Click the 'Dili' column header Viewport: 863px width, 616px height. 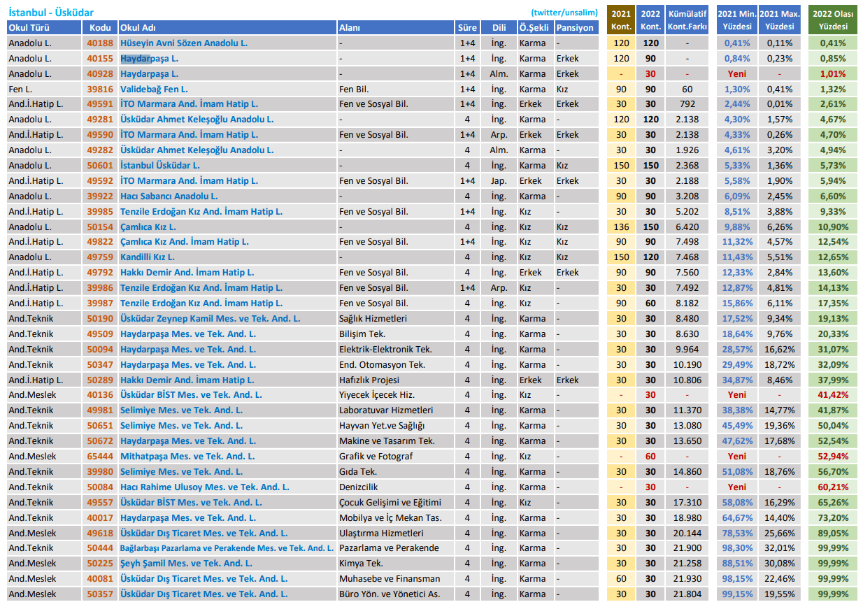[499, 28]
